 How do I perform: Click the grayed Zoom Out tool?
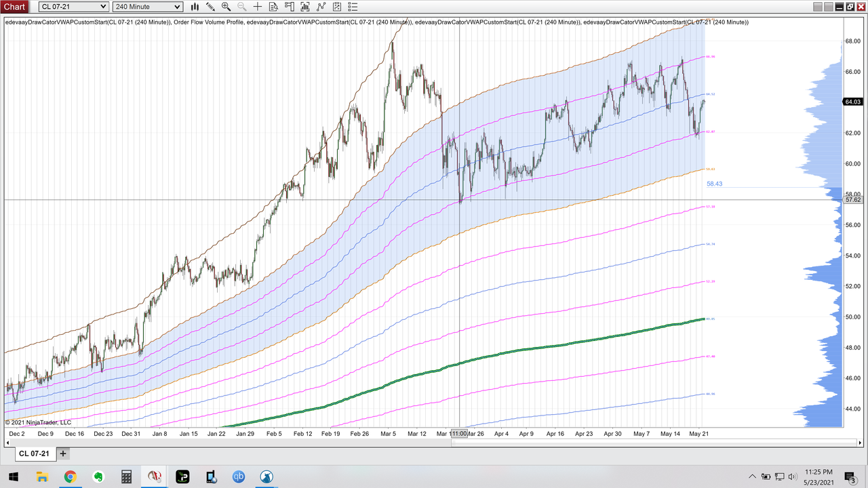(243, 7)
